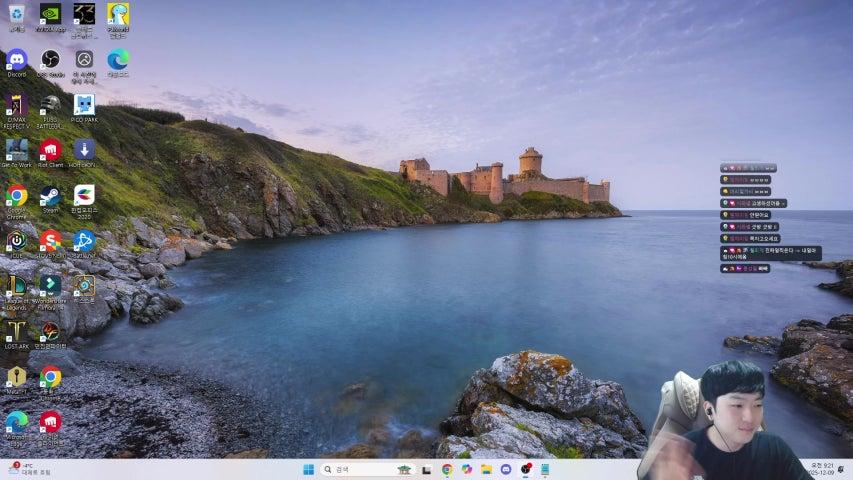Open the PICO PARK game icon
The width and height of the screenshot is (853, 480).
(x=84, y=106)
